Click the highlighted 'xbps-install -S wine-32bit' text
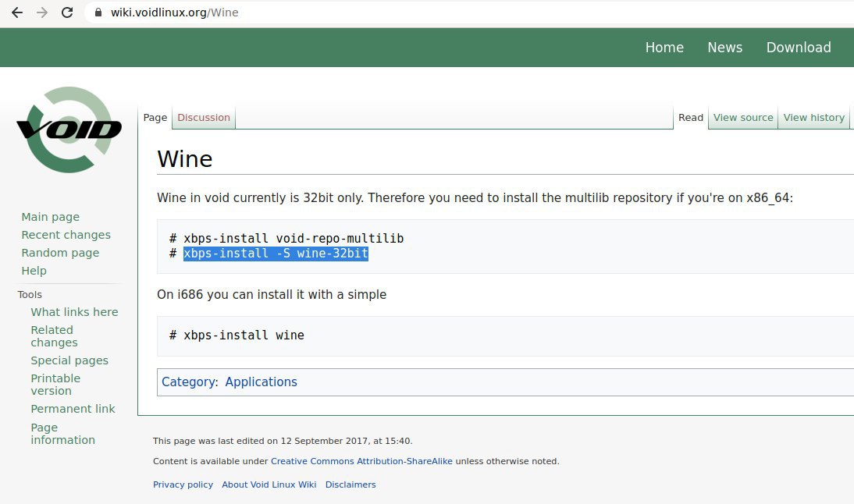This screenshot has width=854, height=504. tap(276, 254)
